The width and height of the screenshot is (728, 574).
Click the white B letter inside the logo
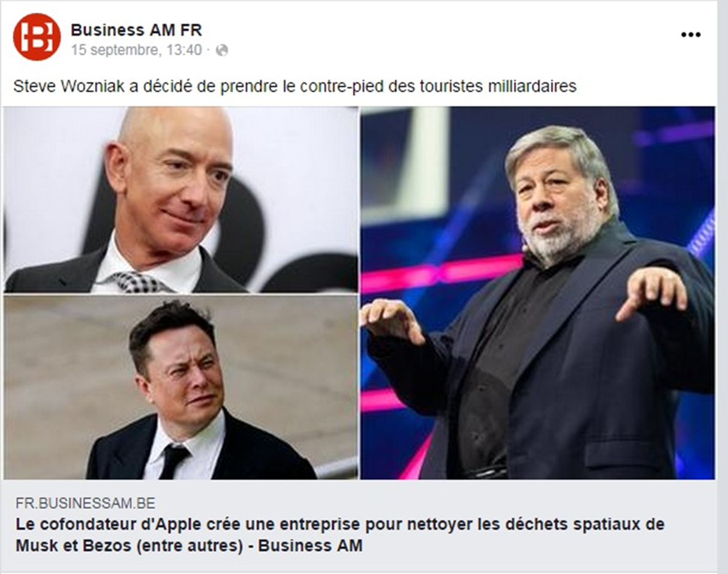coord(37,37)
